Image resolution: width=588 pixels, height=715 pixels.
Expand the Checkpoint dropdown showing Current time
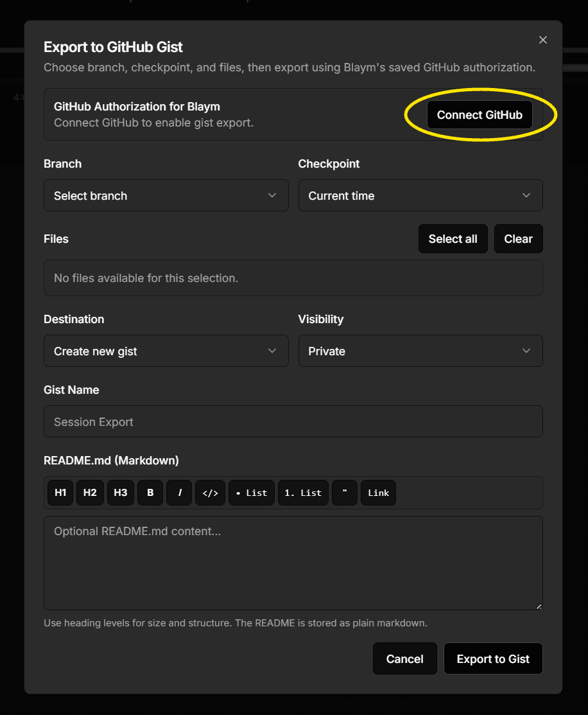(x=420, y=195)
